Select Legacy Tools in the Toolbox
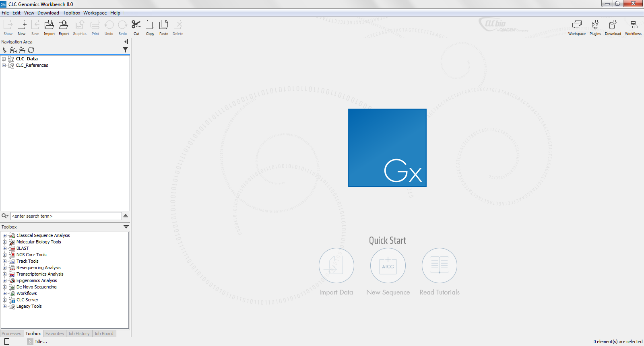The width and height of the screenshot is (644, 346). (29, 306)
